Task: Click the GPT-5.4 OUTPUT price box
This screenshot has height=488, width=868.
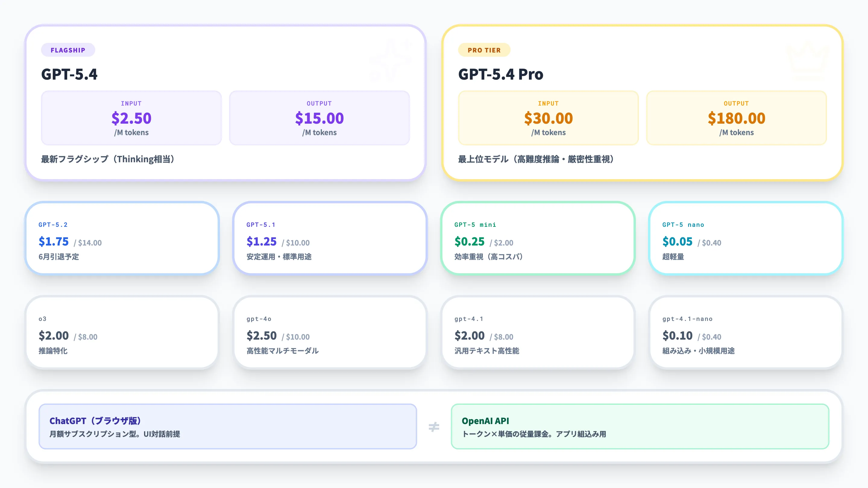Action: [319, 118]
